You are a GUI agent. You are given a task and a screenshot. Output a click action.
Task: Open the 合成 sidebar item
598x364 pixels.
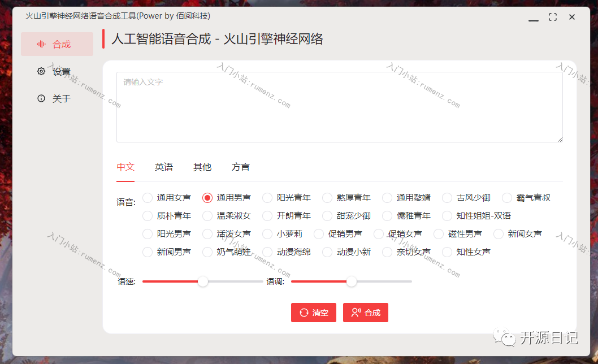pyautogui.click(x=57, y=44)
